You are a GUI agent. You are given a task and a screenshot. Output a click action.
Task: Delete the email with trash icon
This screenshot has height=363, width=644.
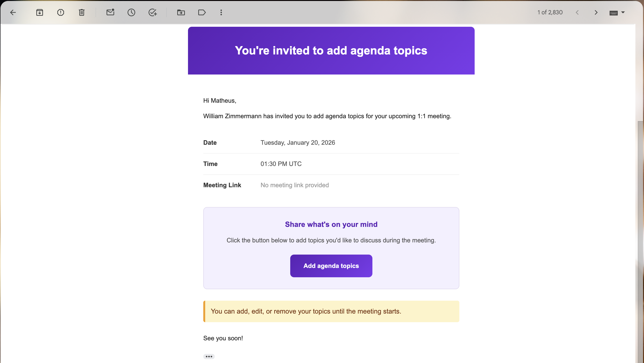82,12
